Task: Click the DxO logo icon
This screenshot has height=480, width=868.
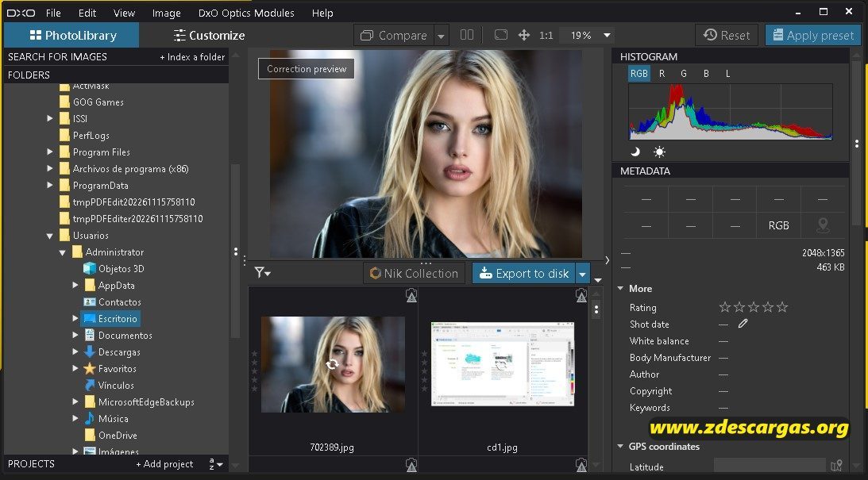Action: (21, 13)
